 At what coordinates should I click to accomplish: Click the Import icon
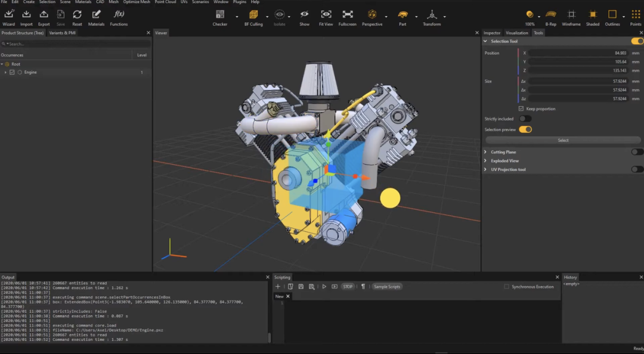pyautogui.click(x=26, y=15)
